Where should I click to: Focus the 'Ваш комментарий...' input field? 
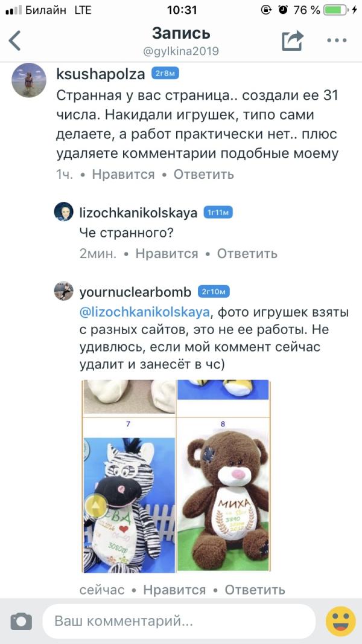click(x=179, y=620)
